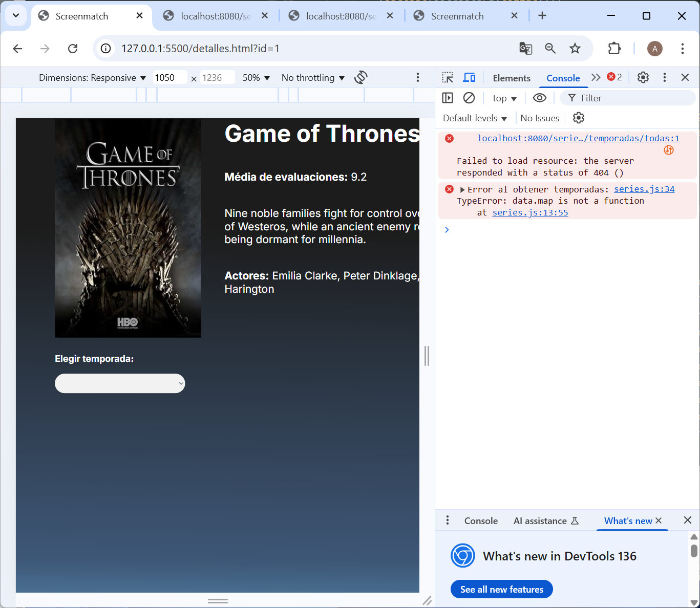The width and height of the screenshot is (700, 608).
Task: Close the DevTools panel
Action: (685, 77)
